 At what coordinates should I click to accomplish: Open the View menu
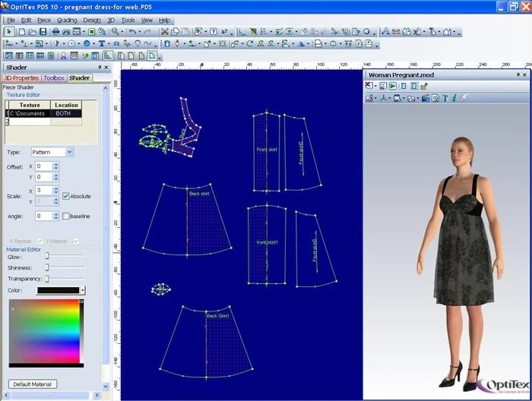(x=147, y=21)
